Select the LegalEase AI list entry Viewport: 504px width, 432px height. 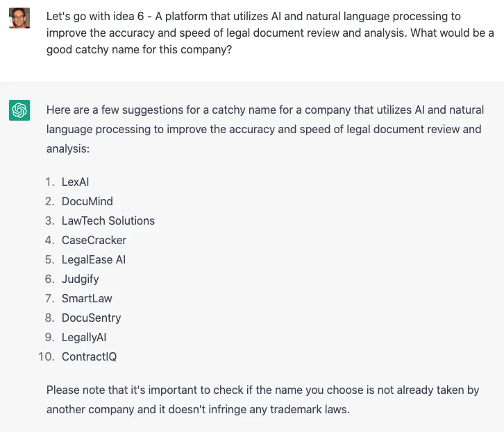click(x=93, y=259)
